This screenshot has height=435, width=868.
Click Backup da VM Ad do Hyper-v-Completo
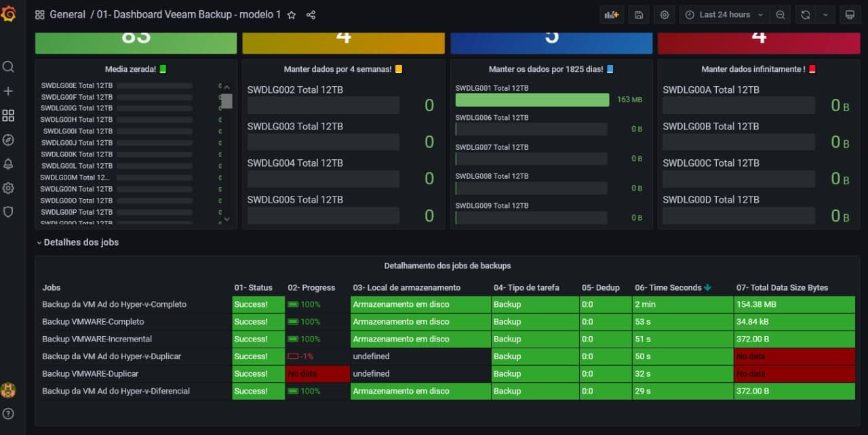pyautogui.click(x=114, y=304)
